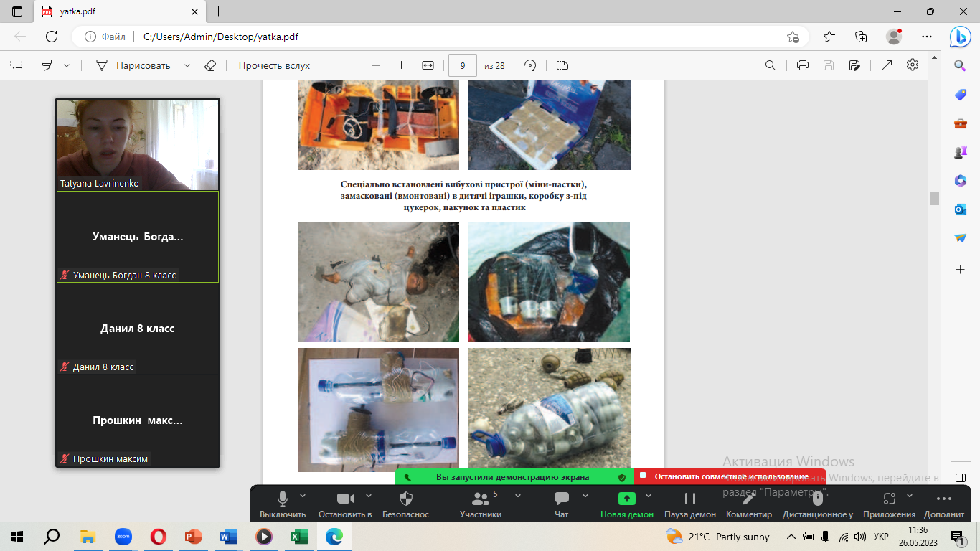Viewport: 980px width, 551px height.
Task: Expand the new share options arrow
Action: pos(649,496)
